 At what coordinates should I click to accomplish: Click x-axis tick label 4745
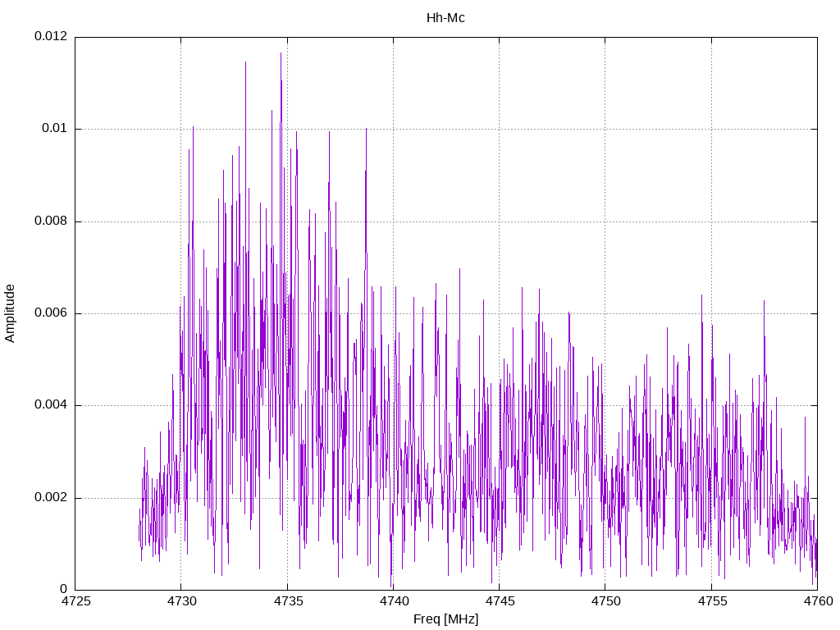coord(500,601)
